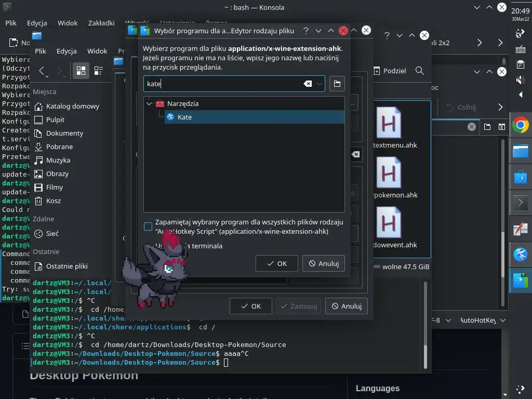Click muted volume icon in system tray
The image size is (532, 399).
pyautogui.click(x=521, y=80)
